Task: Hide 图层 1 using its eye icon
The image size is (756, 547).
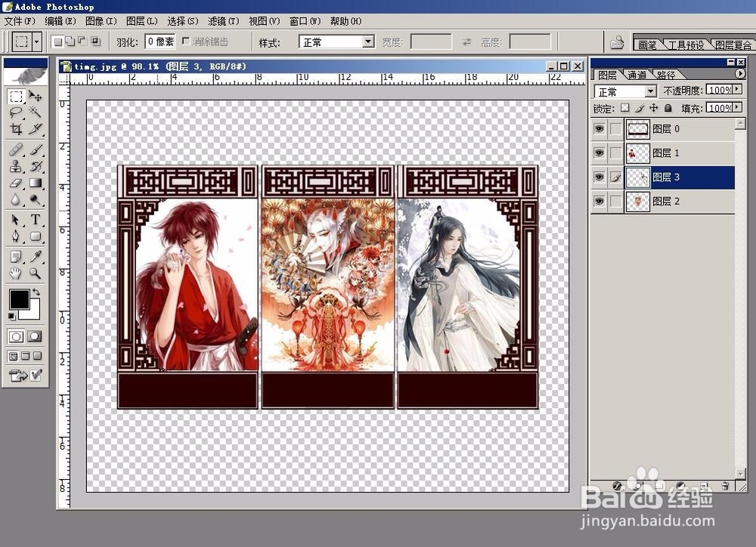Action: [x=600, y=153]
